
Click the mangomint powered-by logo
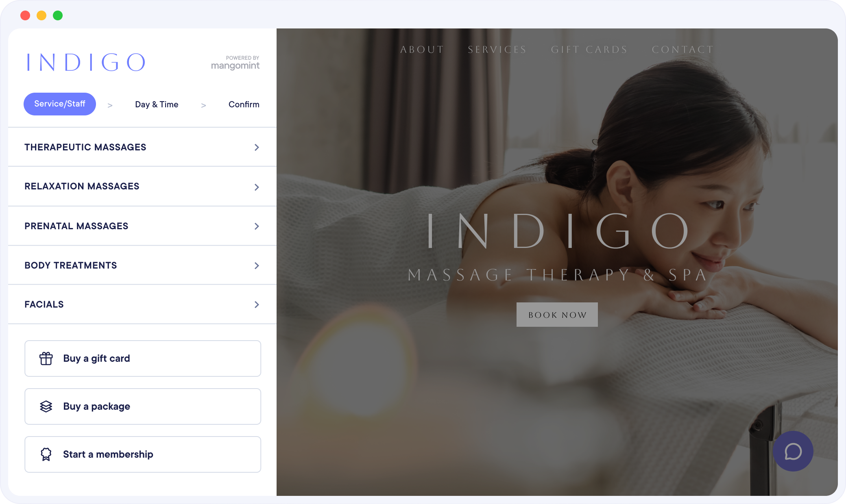click(235, 63)
